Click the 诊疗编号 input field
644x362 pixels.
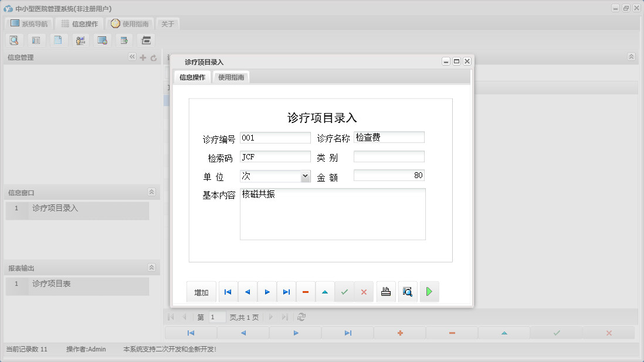(274, 137)
